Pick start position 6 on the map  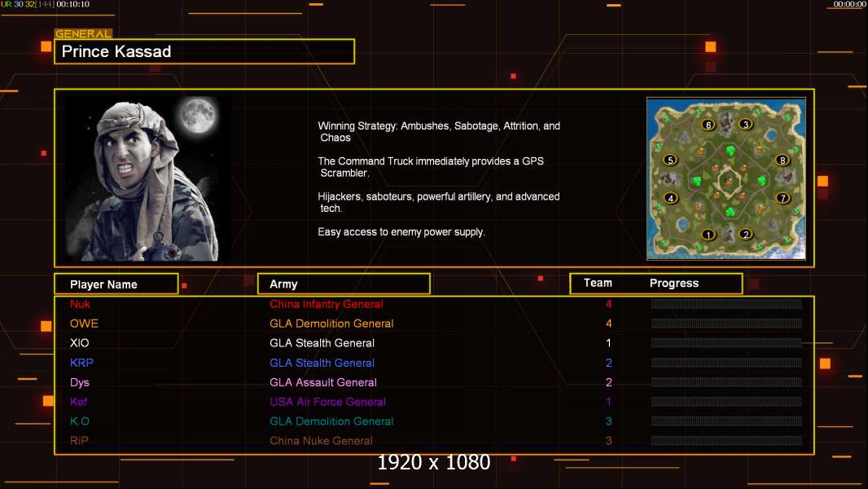coord(708,125)
